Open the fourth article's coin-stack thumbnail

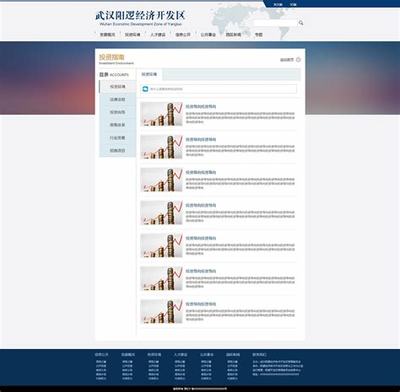tap(161, 213)
